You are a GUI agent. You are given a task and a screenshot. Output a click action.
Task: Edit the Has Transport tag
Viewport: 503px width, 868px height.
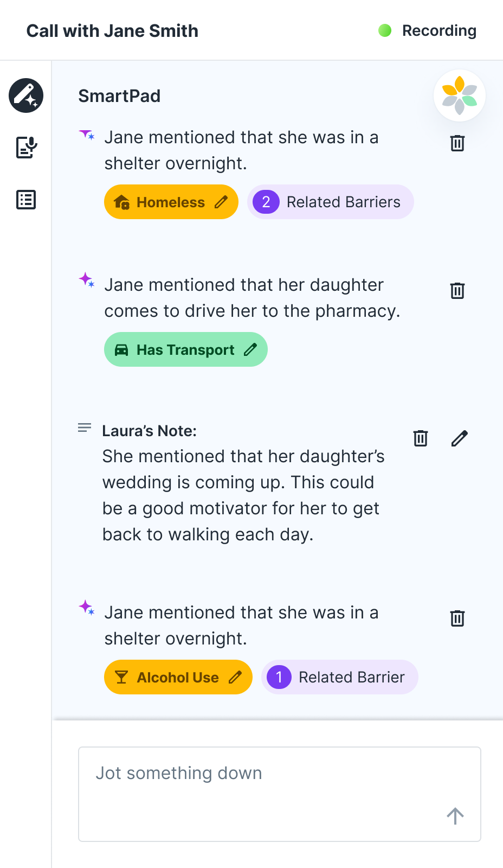pyautogui.click(x=250, y=350)
